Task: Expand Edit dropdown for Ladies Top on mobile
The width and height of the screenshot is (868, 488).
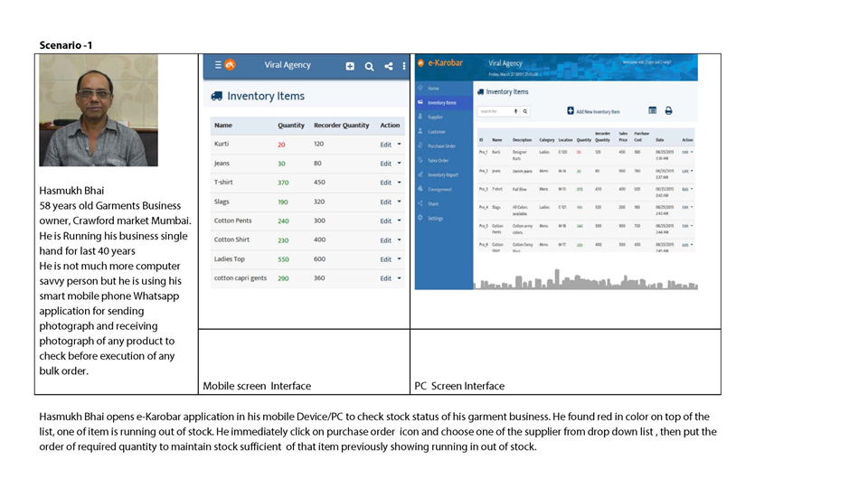Action: click(x=398, y=259)
